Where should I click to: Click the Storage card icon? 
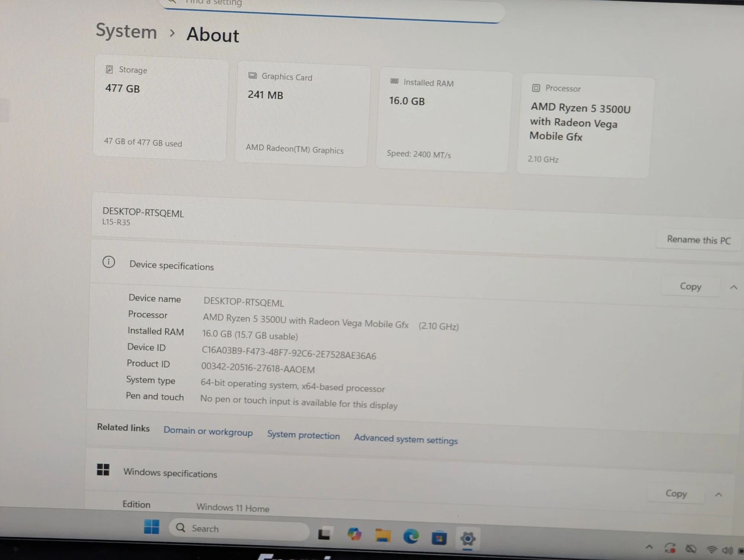[x=109, y=69]
